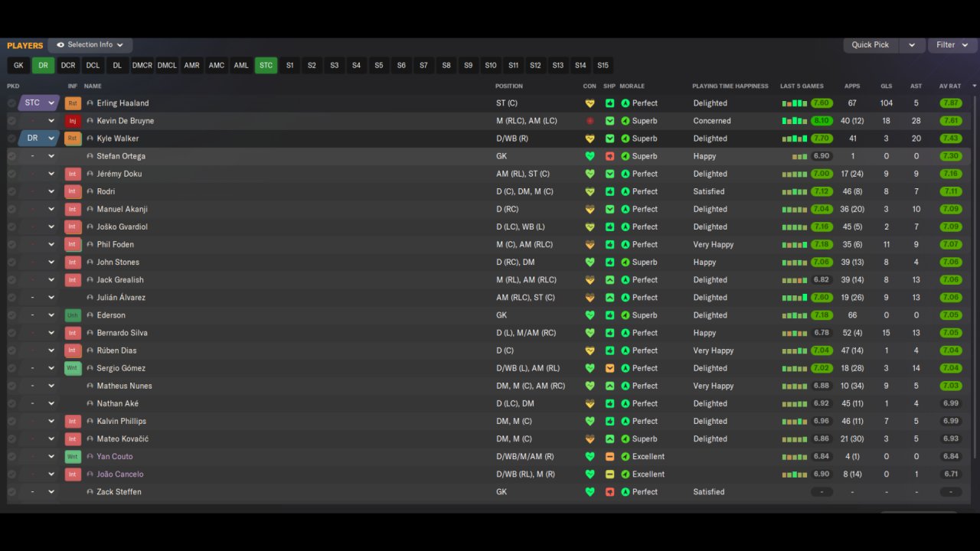
Task: Select the DMCL position tab
Action: click(x=167, y=66)
